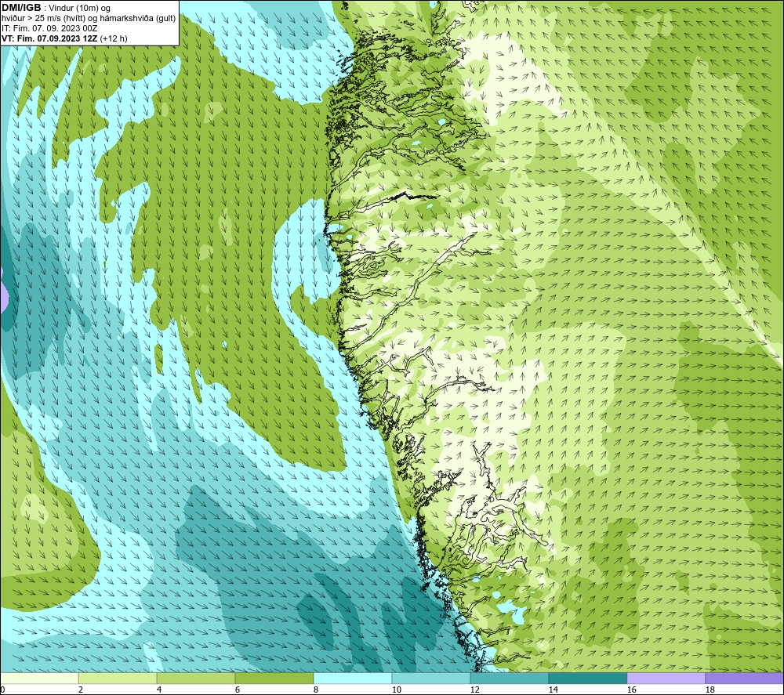Click the 12-14 m/s teal legend swatch
This screenshot has height=695, width=784.
509,679
